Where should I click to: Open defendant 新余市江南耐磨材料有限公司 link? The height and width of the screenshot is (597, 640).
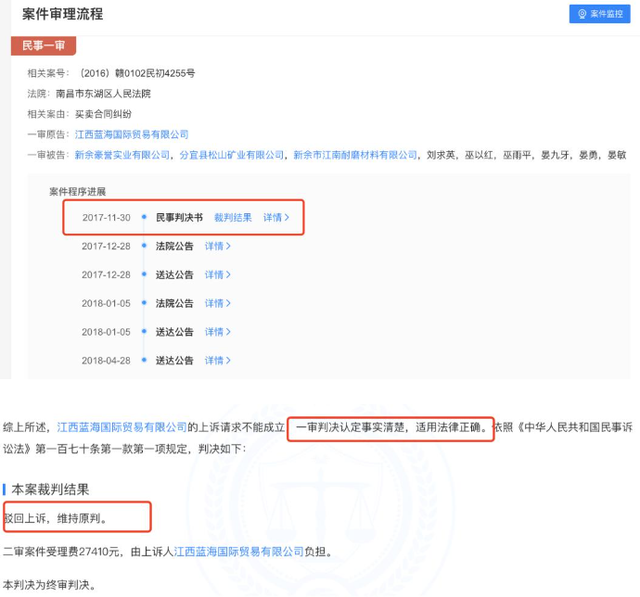355,155
